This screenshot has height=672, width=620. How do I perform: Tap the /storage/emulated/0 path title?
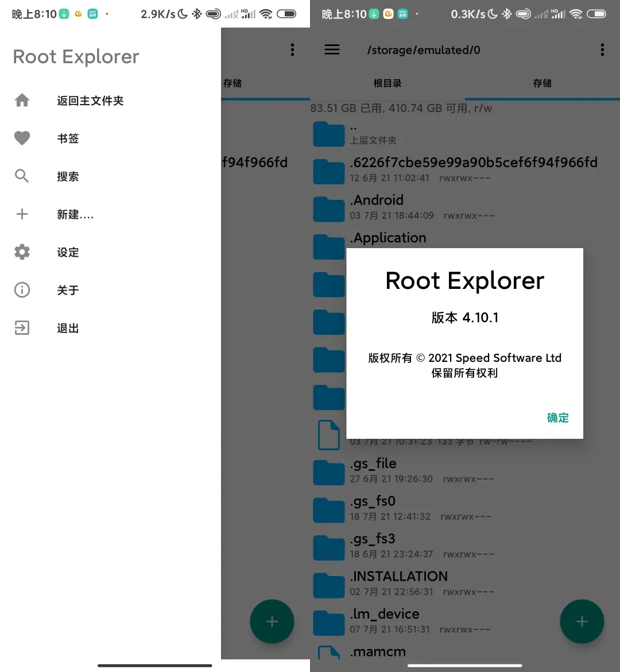click(424, 50)
